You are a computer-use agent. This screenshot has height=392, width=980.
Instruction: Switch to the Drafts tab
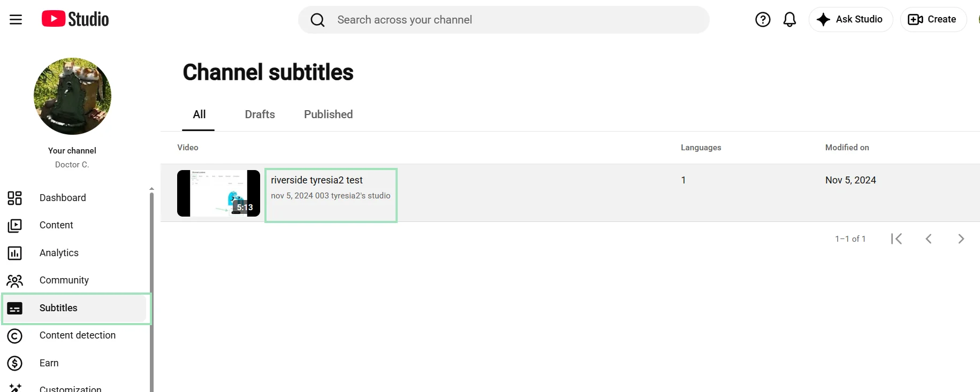click(260, 114)
